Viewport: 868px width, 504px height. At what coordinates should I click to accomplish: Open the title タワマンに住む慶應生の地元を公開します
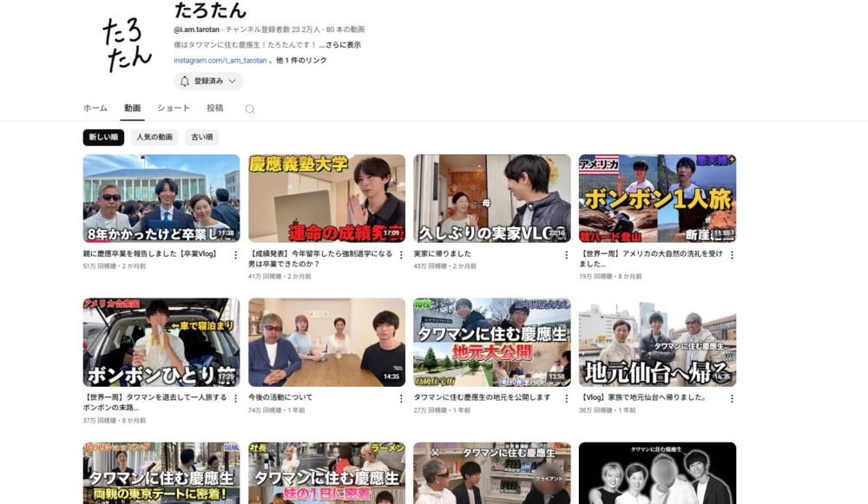482,397
